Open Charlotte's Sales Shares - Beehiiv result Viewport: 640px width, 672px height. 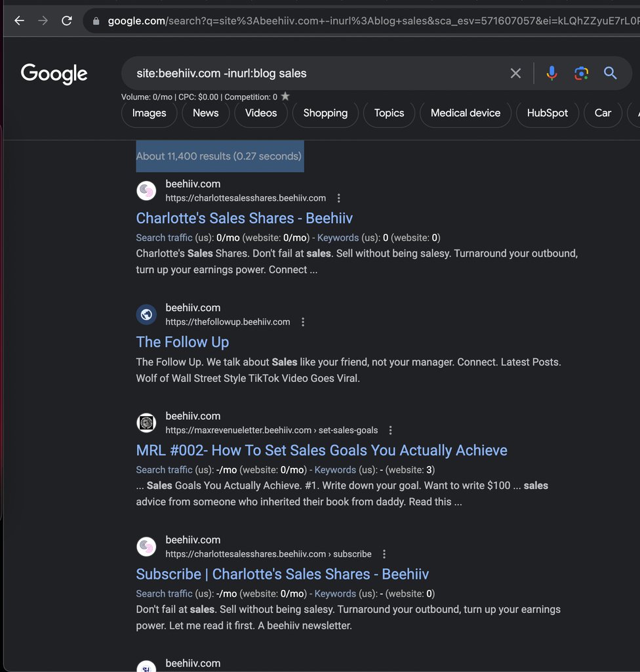click(244, 218)
